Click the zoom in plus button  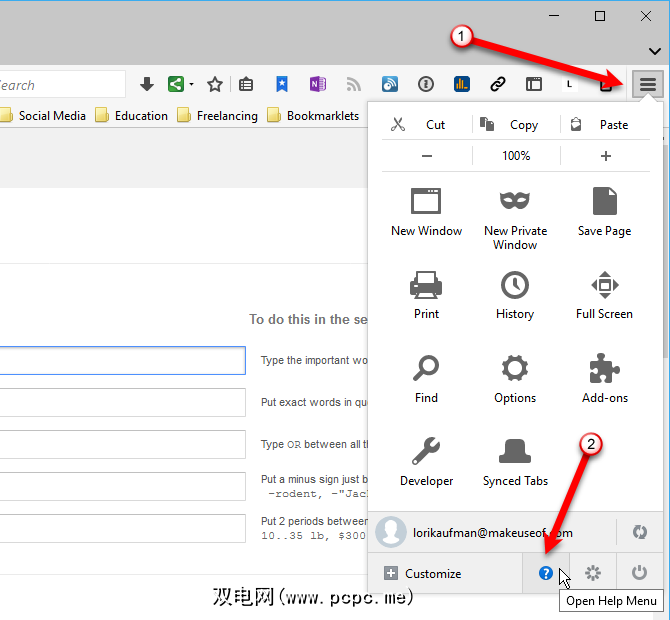[x=605, y=156]
